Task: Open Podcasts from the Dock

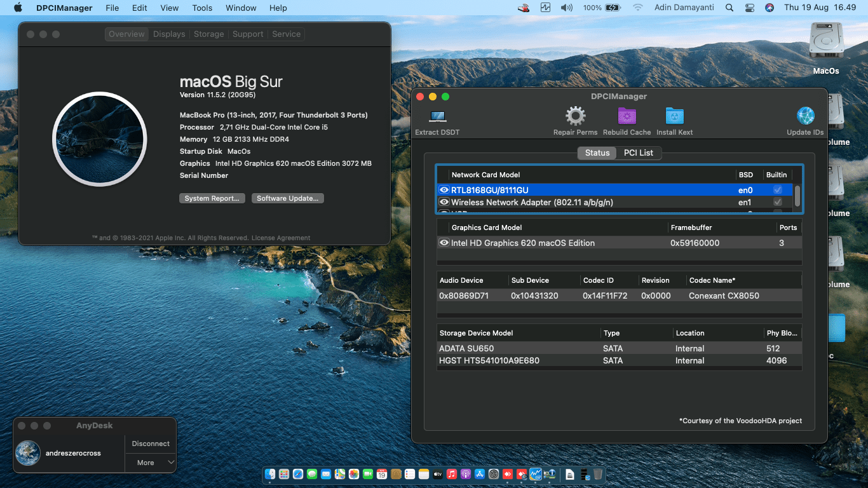Action: pos(466,474)
